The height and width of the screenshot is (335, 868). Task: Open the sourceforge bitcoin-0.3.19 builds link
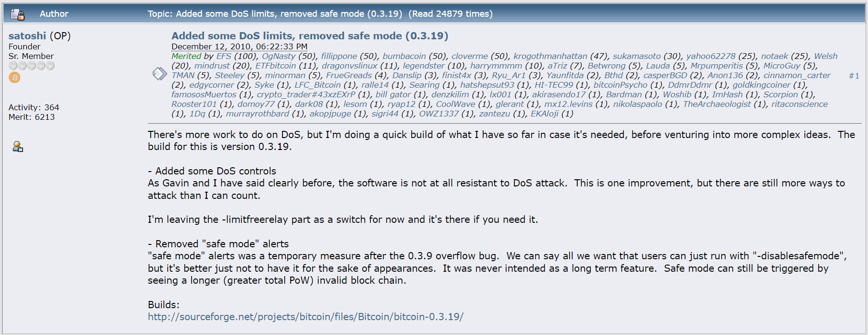pyautogui.click(x=307, y=316)
